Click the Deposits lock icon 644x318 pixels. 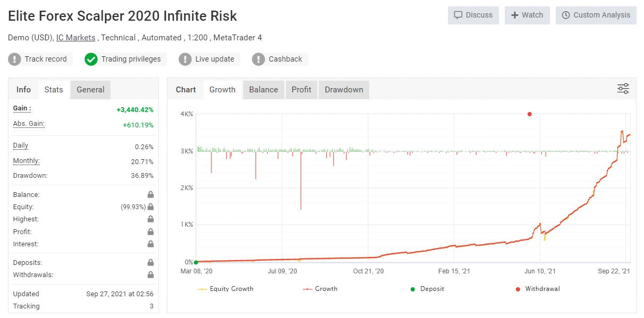point(151,263)
